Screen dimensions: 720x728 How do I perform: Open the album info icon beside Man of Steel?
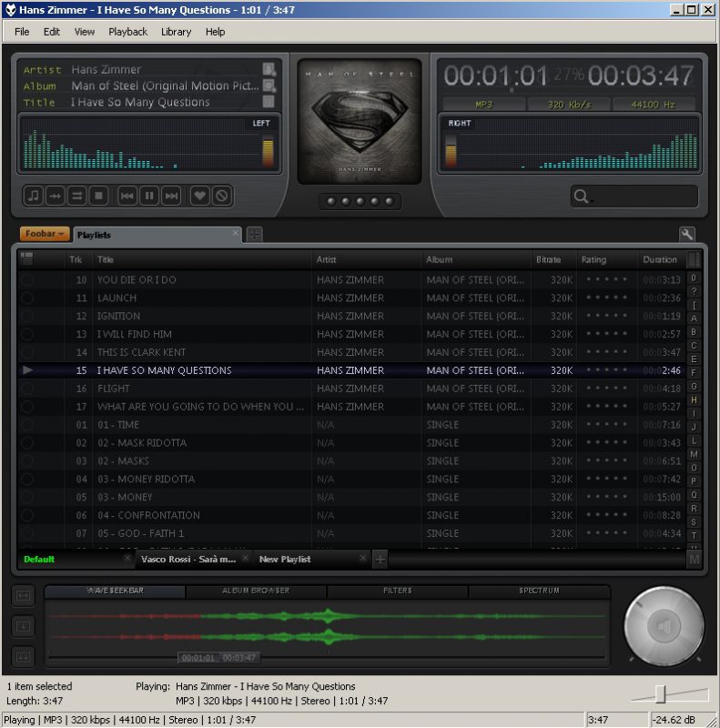click(269, 86)
